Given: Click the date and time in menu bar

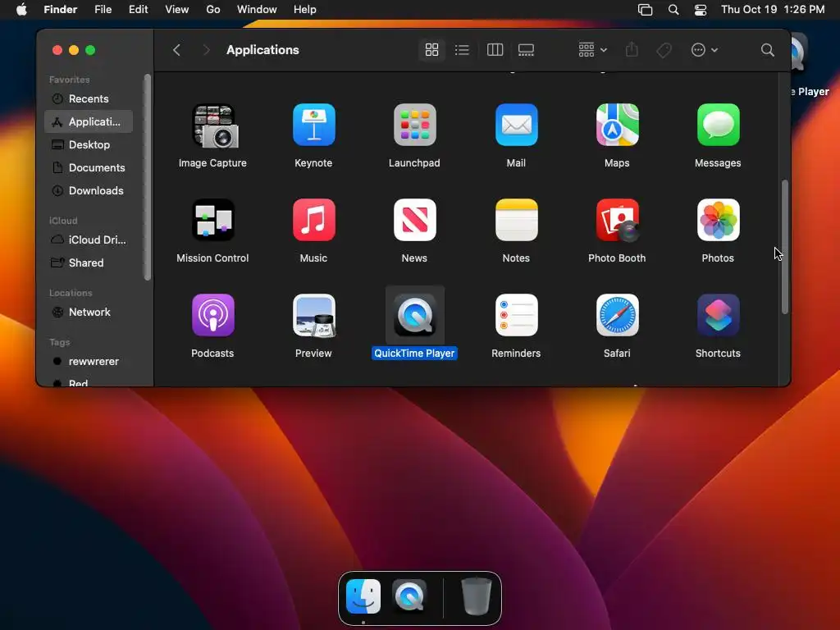Looking at the screenshot, I should pyautogui.click(x=773, y=10).
